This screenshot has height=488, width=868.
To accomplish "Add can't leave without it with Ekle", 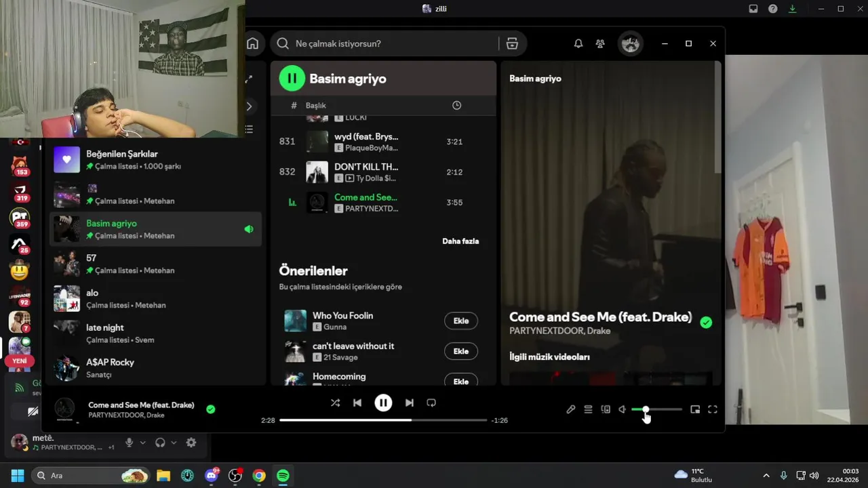I will coord(461,351).
